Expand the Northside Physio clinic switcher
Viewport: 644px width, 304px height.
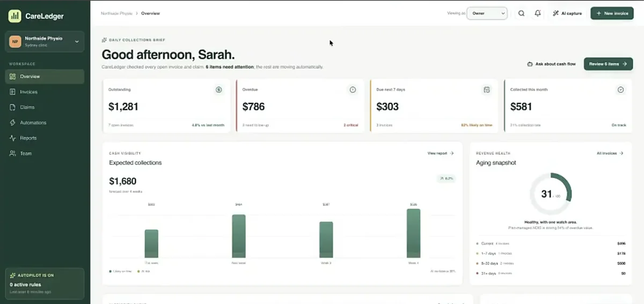tap(44, 41)
